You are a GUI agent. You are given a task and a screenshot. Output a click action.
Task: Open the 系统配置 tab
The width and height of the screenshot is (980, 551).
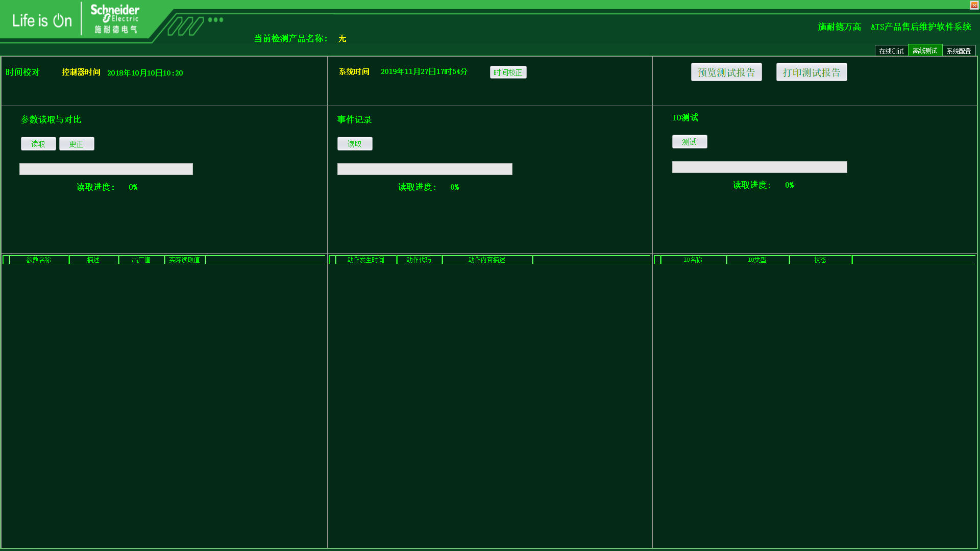pyautogui.click(x=959, y=51)
